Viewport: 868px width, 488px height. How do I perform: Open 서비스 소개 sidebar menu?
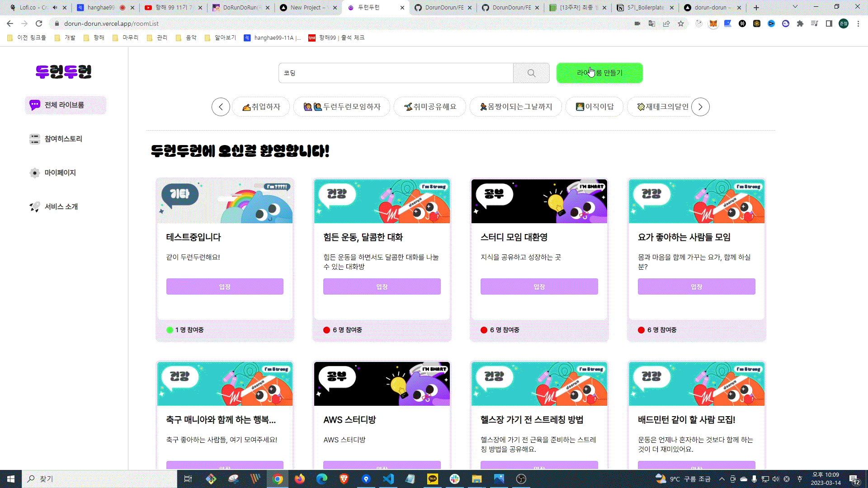(53, 206)
